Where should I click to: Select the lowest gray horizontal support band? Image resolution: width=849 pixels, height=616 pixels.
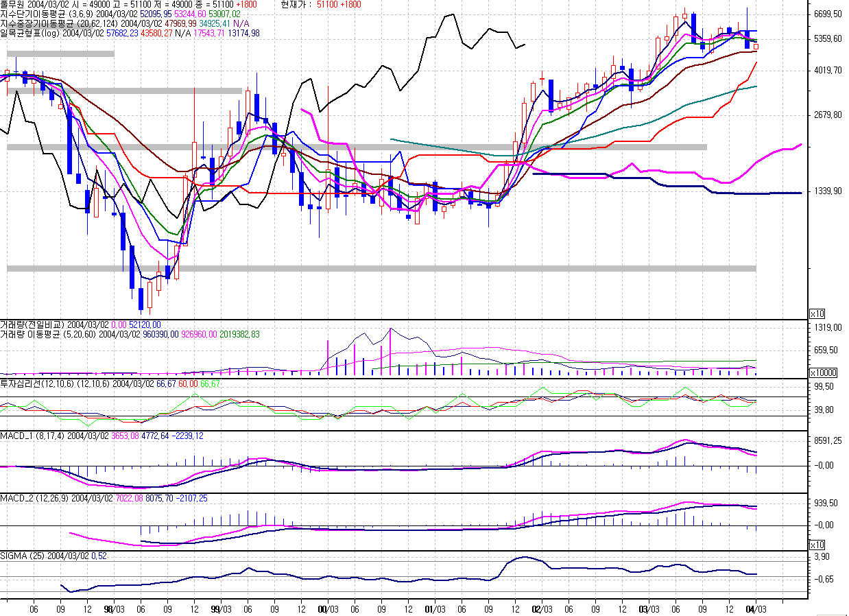[381, 268]
